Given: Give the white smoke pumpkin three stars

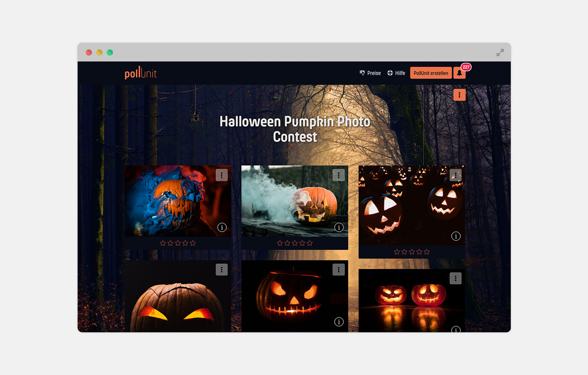Looking at the screenshot, I should [295, 243].
